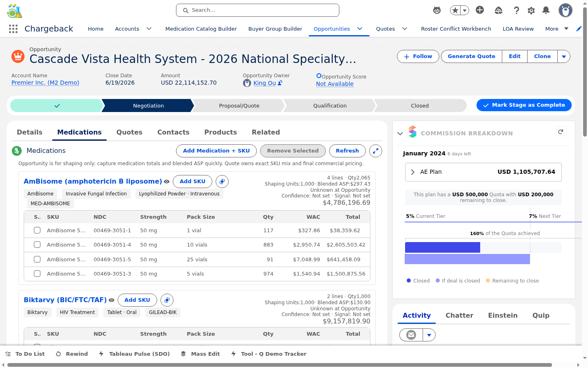Select the AmBisome row with NDC 00469-3051-4
Screen dimensions: 588x368
click(37, 245)
